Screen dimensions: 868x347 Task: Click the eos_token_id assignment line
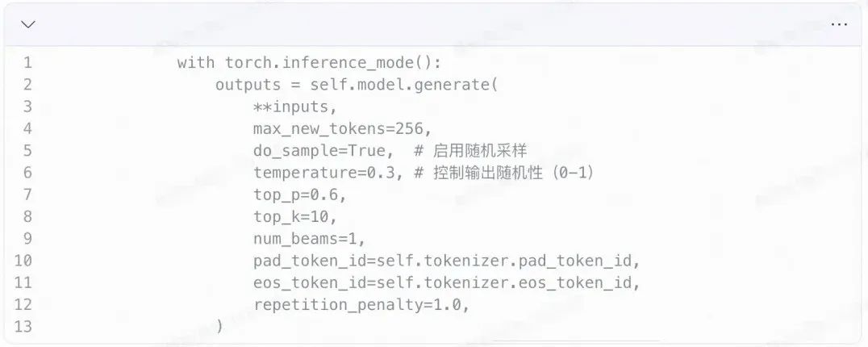pos(446,282)
